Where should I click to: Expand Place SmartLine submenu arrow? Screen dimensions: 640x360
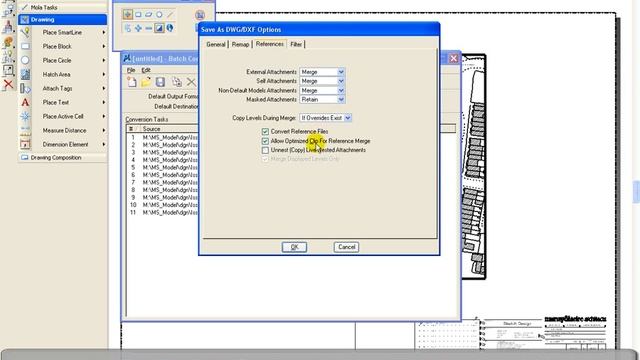pyautogui.click(x=104, y=32)
